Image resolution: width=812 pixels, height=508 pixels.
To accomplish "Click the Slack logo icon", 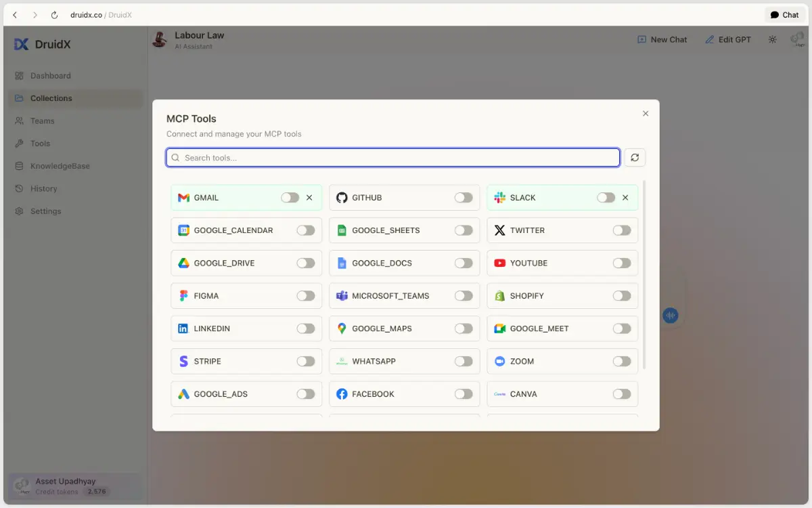I will tap(499, 198).
